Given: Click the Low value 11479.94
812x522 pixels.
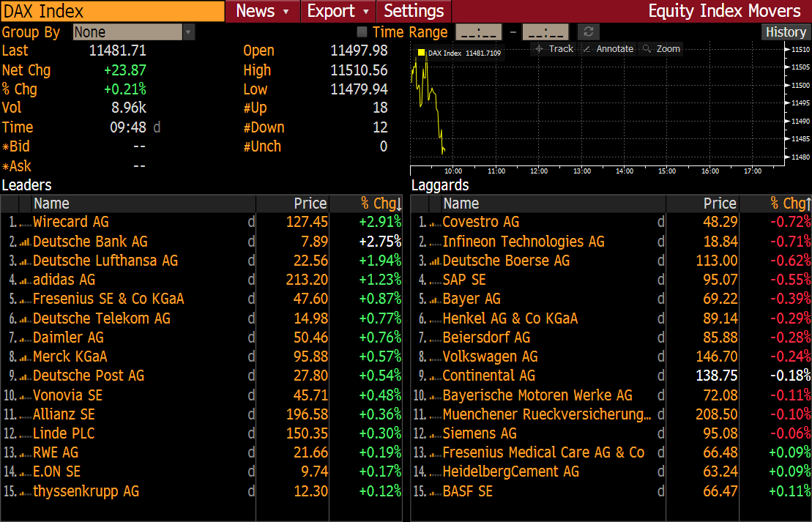Looking at the screenshot, I should [360, 89].
